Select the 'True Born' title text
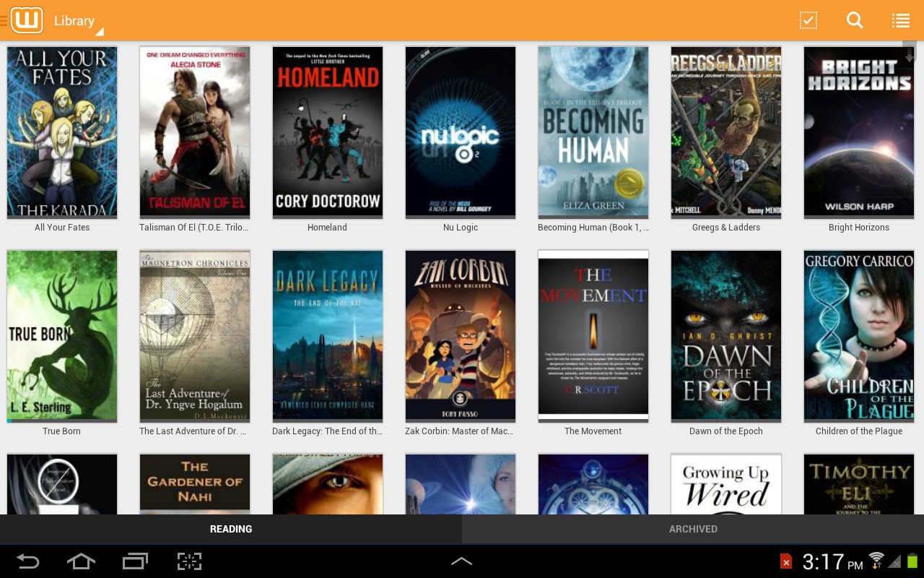The image size is (924, 578). click(x=62, y=431)
